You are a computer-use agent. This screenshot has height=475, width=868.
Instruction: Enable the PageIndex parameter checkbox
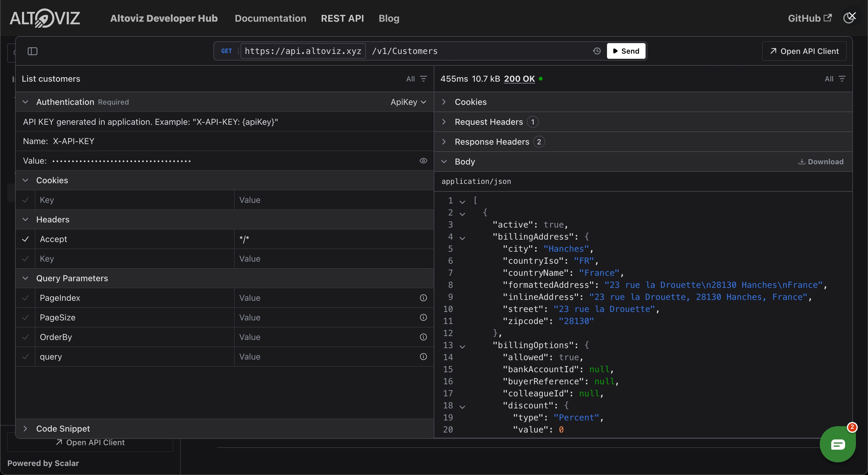pyautogui.click(x=25, y=298)
